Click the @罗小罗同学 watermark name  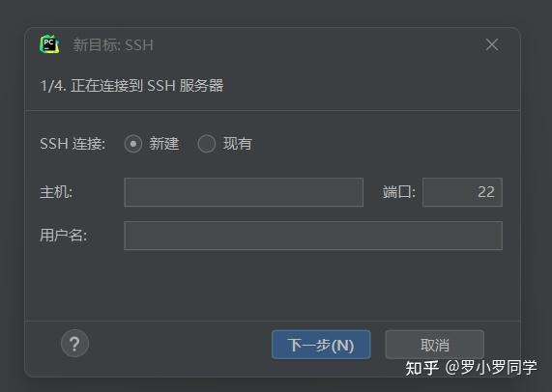tap(491, 368)
